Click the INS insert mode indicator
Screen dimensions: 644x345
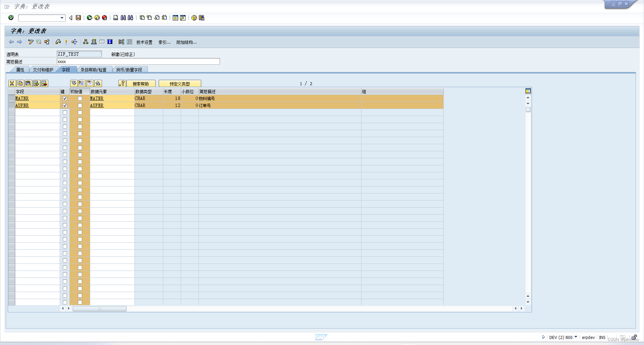click(602, 337)
